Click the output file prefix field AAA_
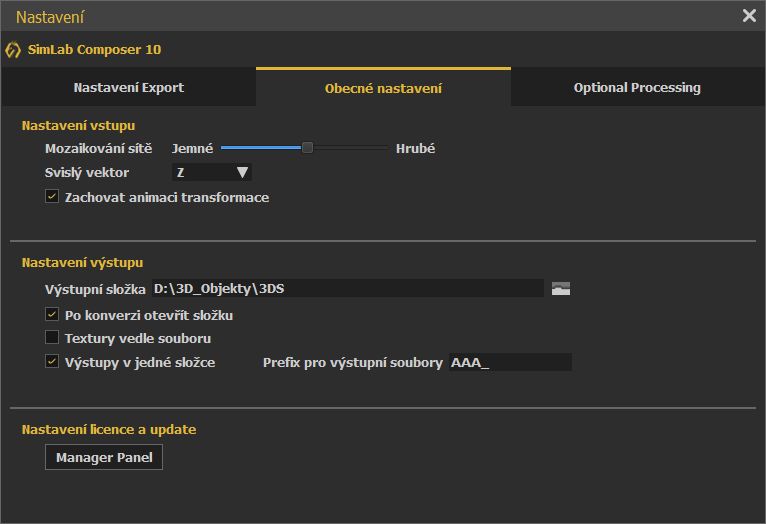 pyautogui.click(x=511, y=362)
